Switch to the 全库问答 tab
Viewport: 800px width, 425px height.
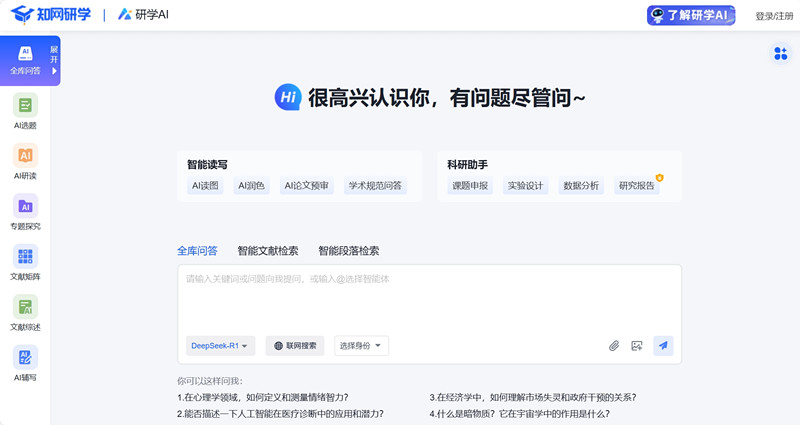(x=197, y=251)
